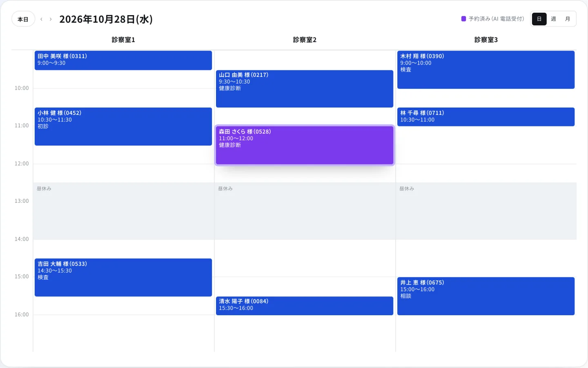Click the date title 2026年10月28日(水)
Screen dimensions: 588x368
106,19
